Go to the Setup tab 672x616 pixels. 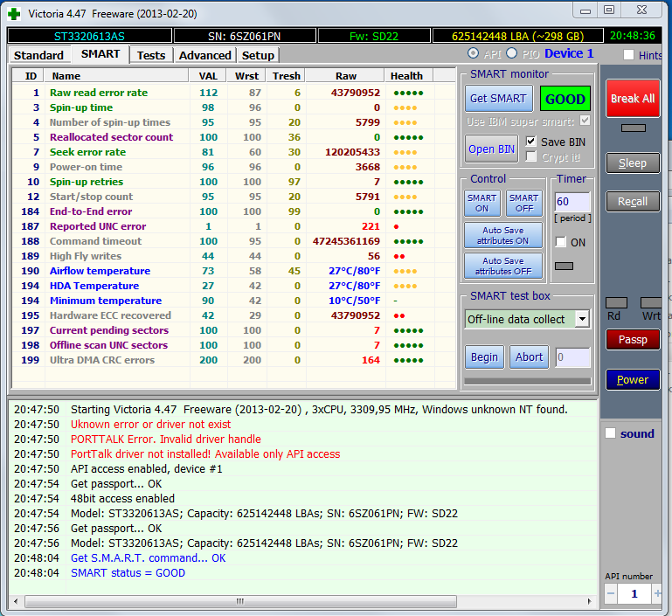258,55
